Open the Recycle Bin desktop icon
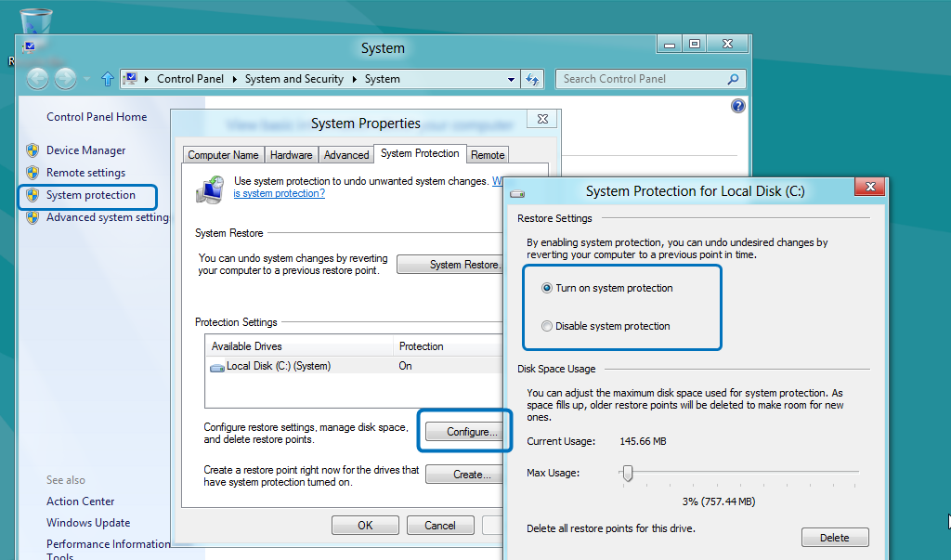Viewport: 951px width, 560px height. [x=36, y=23]
